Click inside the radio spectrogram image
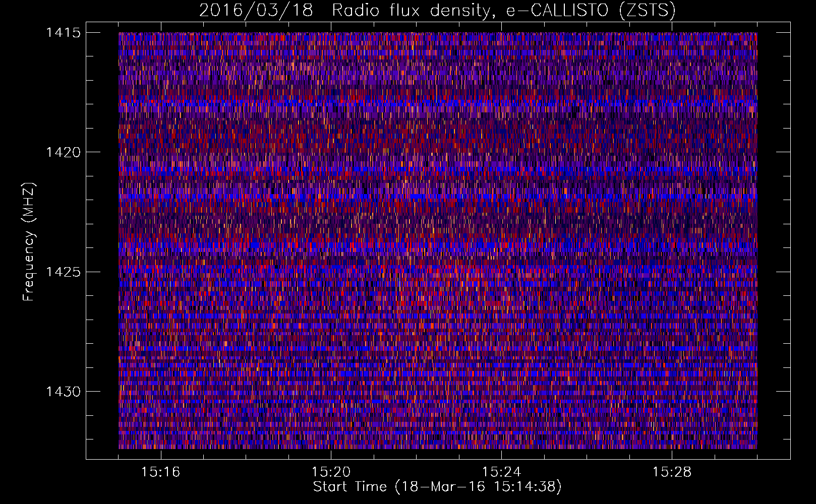 coord(438,240)
